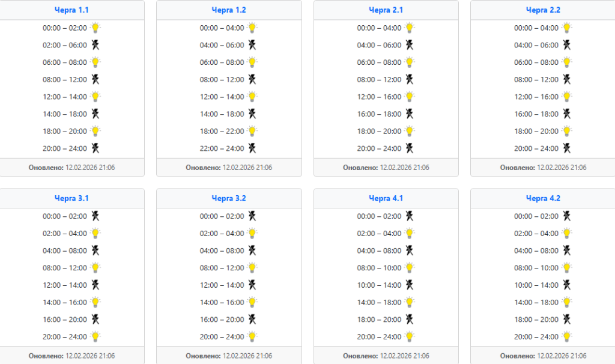Screen dimensions: 615x364
Task: Open the Черга 1.2 heading link
Action: tap(229, 10)
